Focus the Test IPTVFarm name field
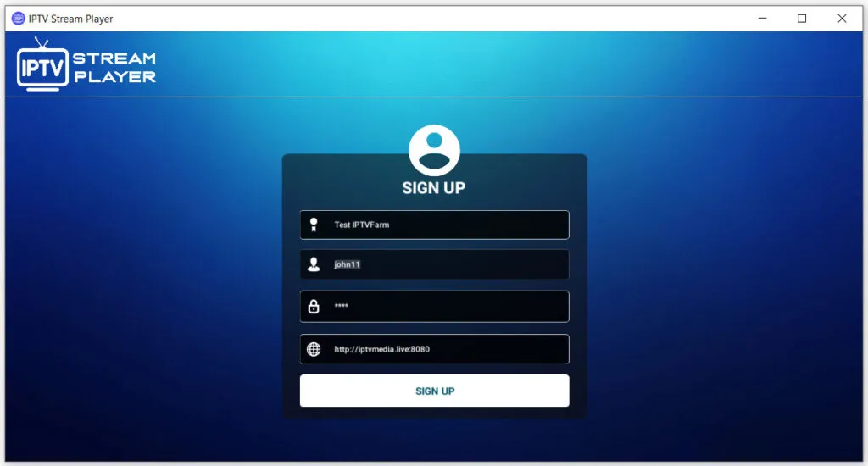 pos(449,225)
